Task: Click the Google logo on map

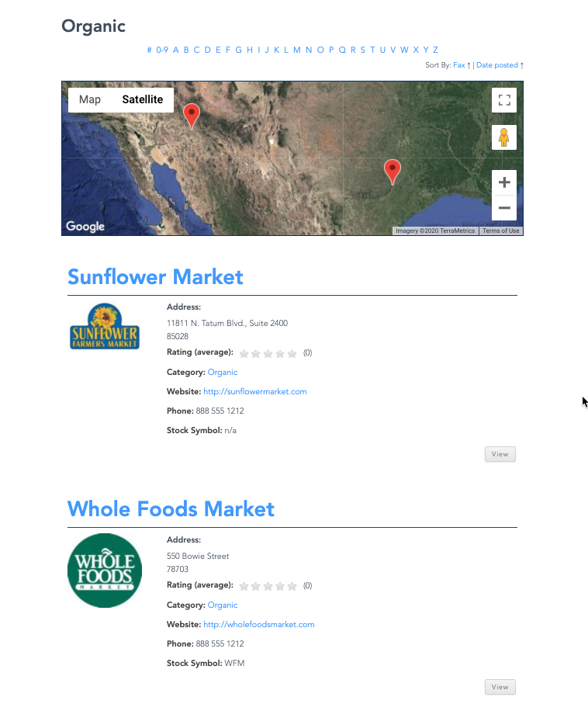Action: (x=85, y=226)
